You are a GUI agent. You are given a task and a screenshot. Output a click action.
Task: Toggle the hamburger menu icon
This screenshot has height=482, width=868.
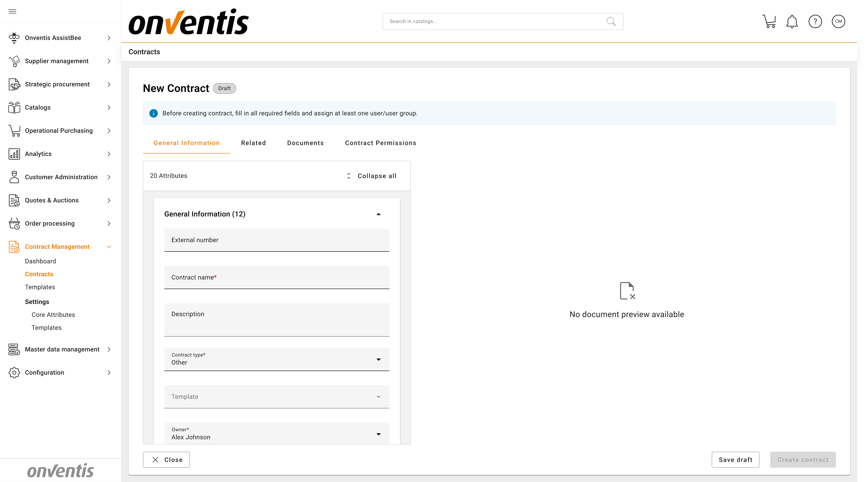13,11
